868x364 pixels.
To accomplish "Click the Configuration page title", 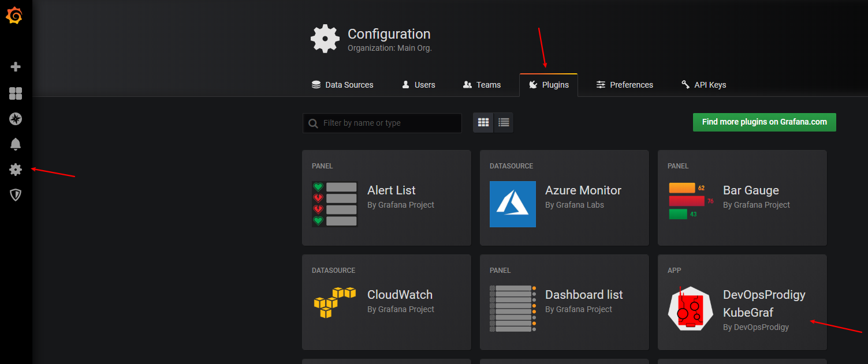I will (x=389, y=34).
